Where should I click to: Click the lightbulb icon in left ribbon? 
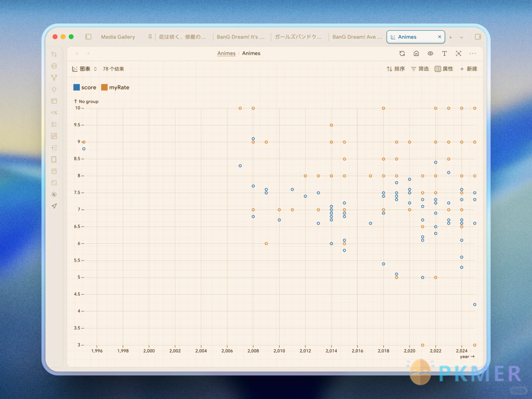click(54, 89)
